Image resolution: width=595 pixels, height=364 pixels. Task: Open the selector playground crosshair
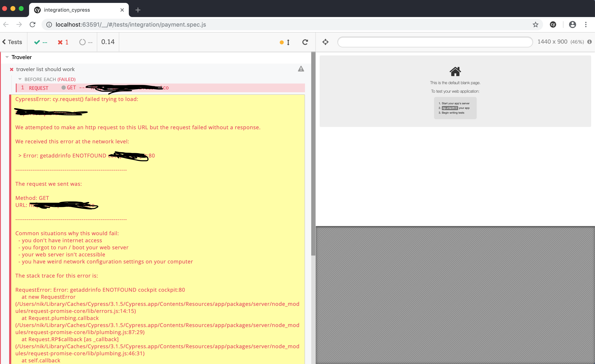(x=325, y=42)
